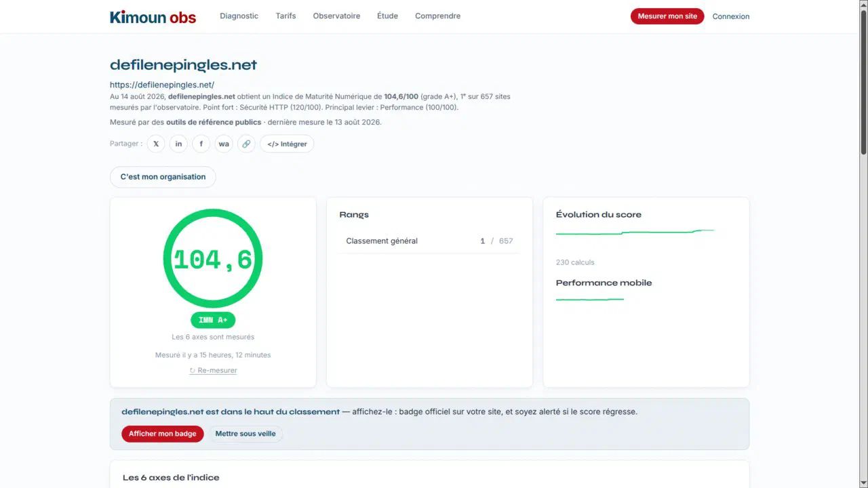Open the Diagnostic menu item
Image resolution: width=868 pixels, height=488 pixels.
pos(239,16)
